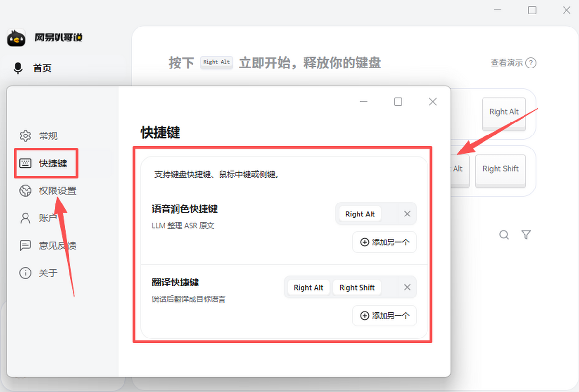This screenshot has width=579, height=392.
Task: Maximize the settings dialog
Action: 398,102
